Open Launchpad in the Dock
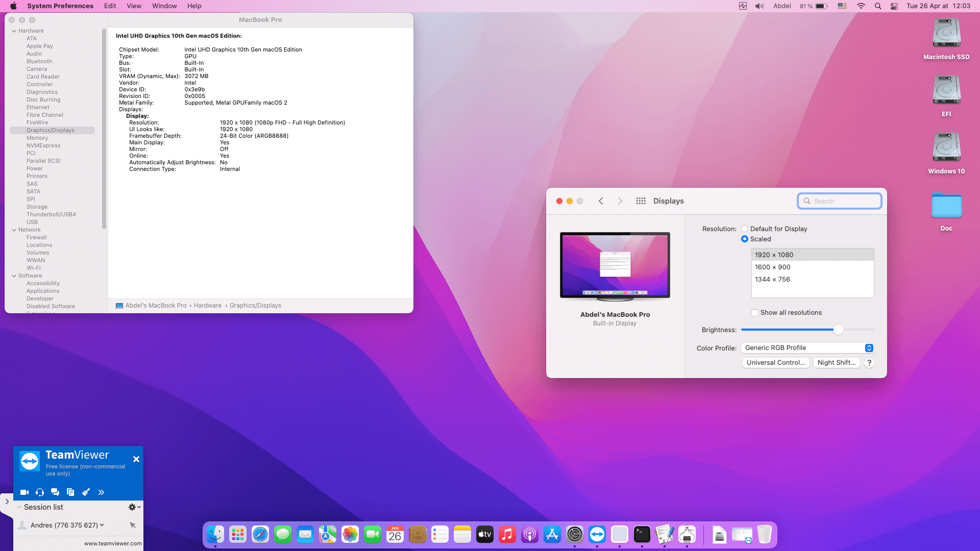980x551 pixels. [x=238, y=534]
